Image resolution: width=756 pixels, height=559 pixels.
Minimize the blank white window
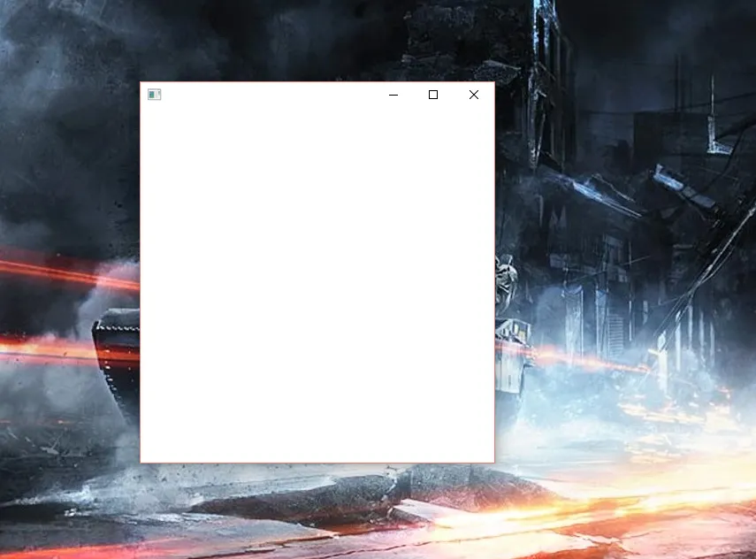(393, 95)
